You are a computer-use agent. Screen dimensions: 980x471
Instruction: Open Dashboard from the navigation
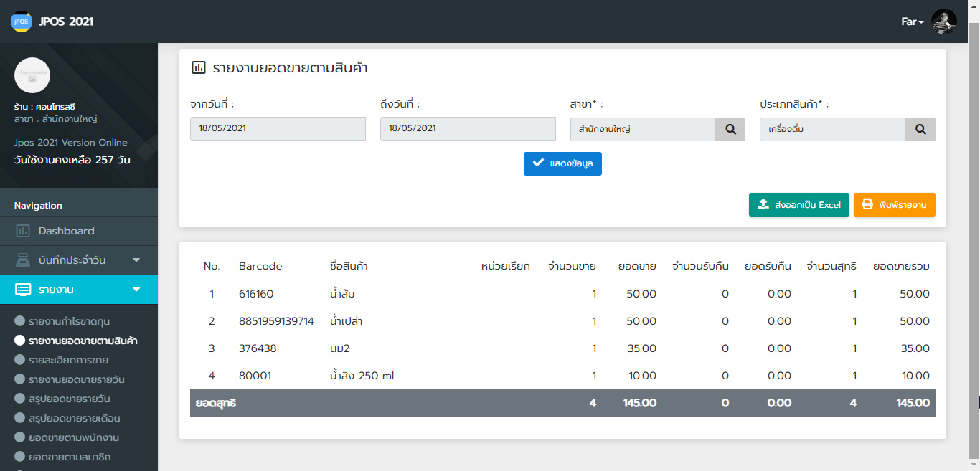point(79,231)
